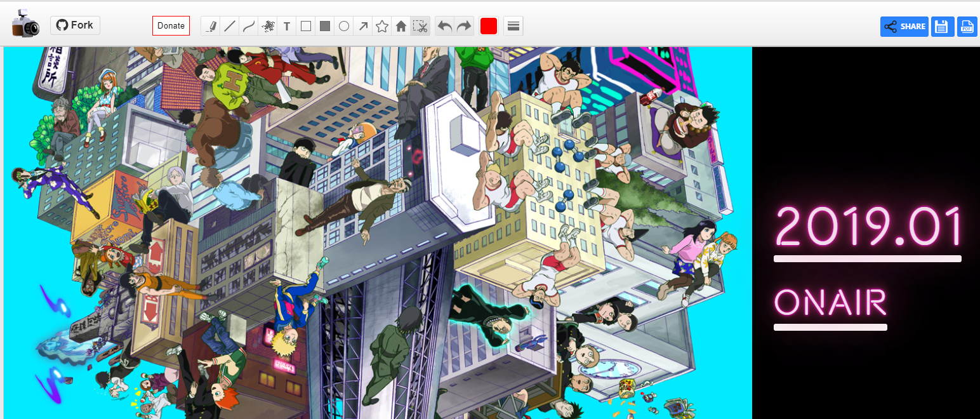Save the image with floppy icon
The image size is (980, 419).
[x=942, y=27]
